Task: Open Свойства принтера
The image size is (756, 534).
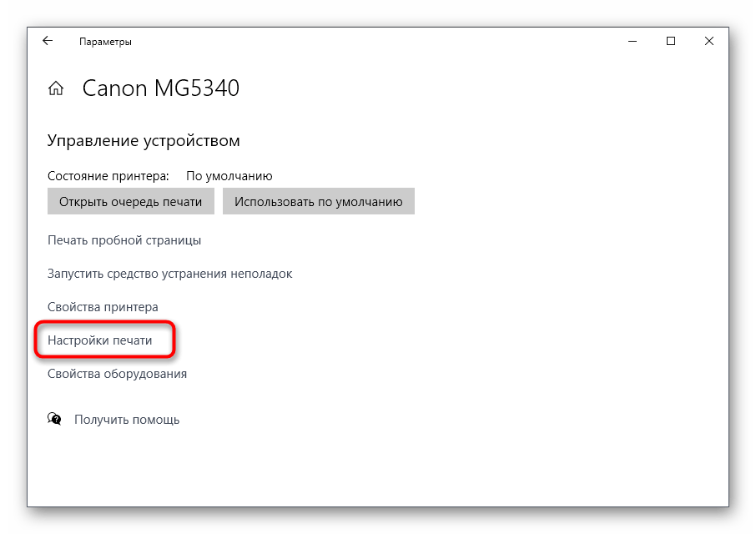Action: [x=103, y=307]
